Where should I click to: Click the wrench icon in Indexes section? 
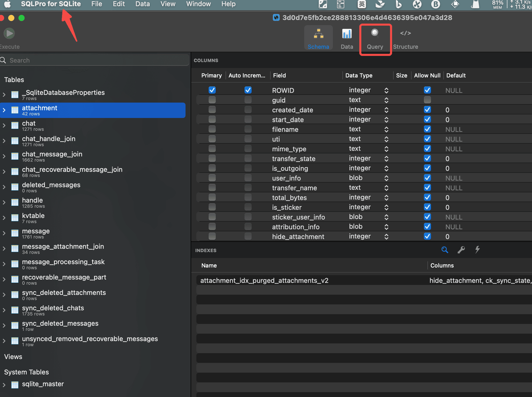461,249
